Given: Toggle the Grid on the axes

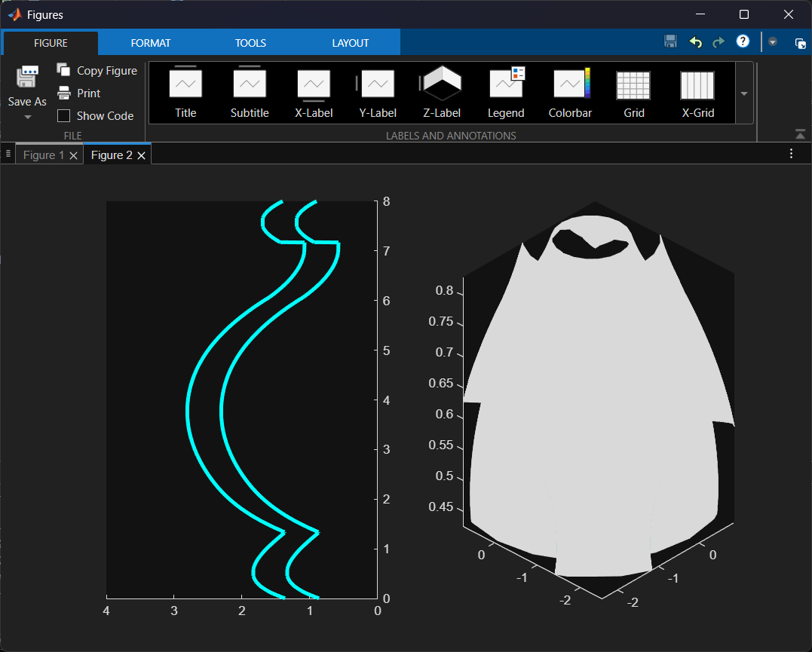Looking at the screenshot, I should pos(634,93).
